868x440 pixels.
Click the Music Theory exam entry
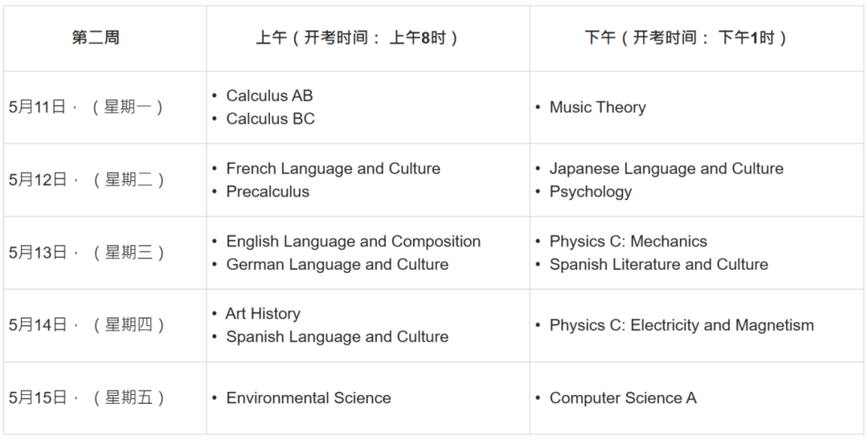597,108
